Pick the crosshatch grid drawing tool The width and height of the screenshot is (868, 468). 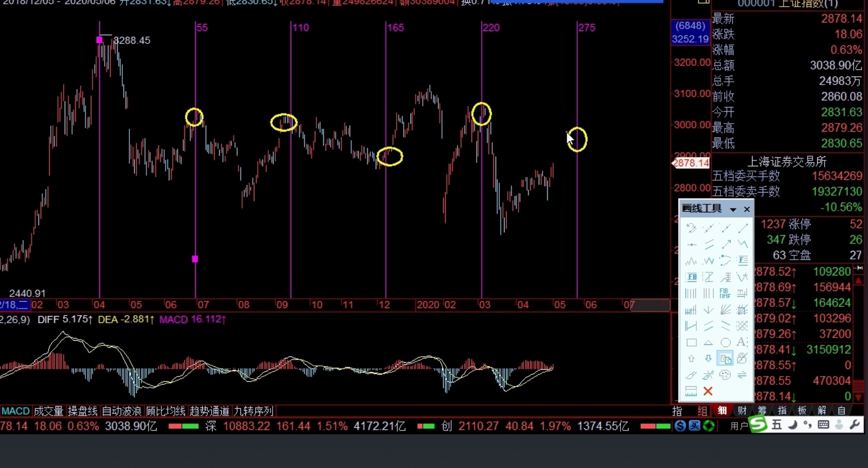tap(742, 326)
